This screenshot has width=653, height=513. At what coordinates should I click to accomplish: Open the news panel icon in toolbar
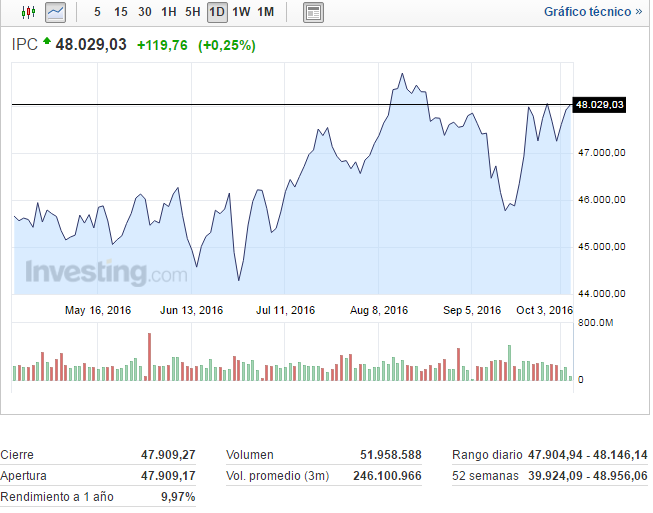coord(313,12)
